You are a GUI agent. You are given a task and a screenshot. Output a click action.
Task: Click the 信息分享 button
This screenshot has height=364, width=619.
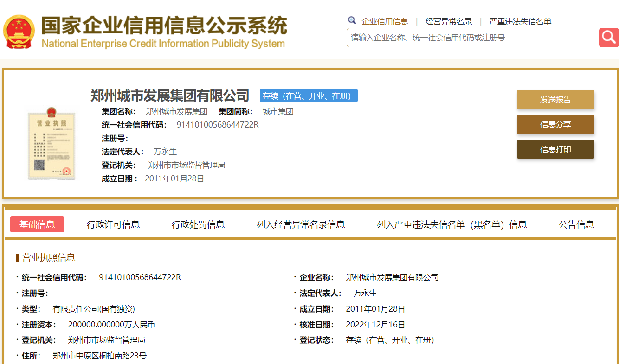pos(555,124)
